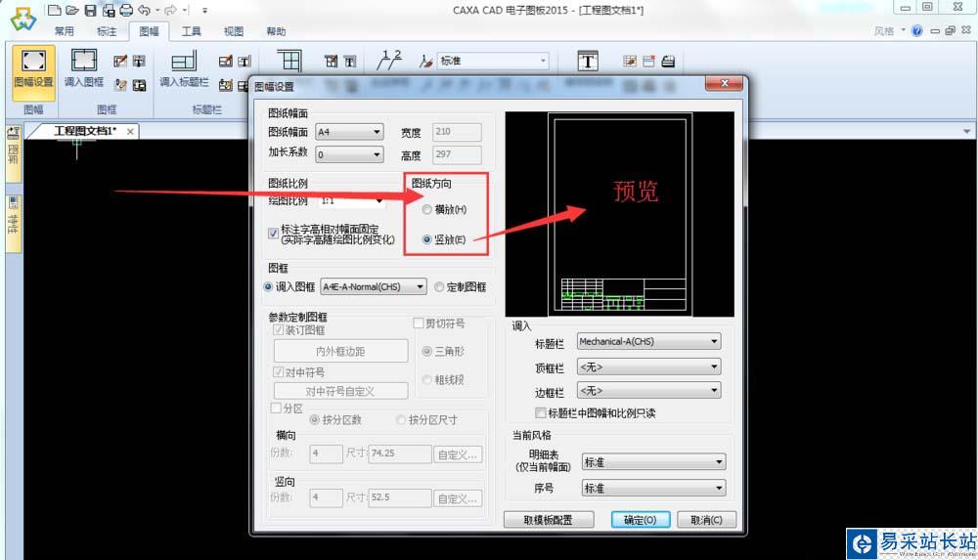Click the CAXA application logo button

pyautogui.click(x=23, y=19)
